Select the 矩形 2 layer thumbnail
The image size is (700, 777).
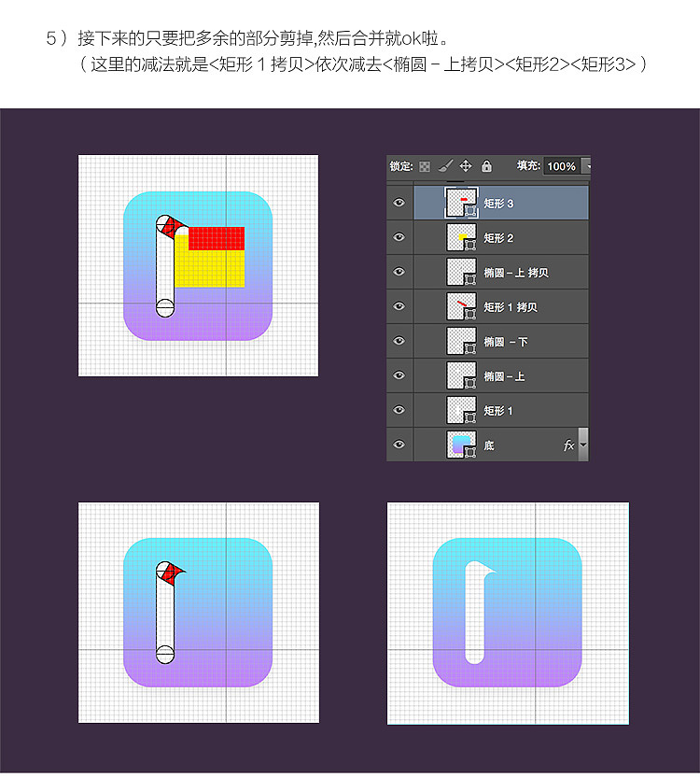[x=461, y=237]
